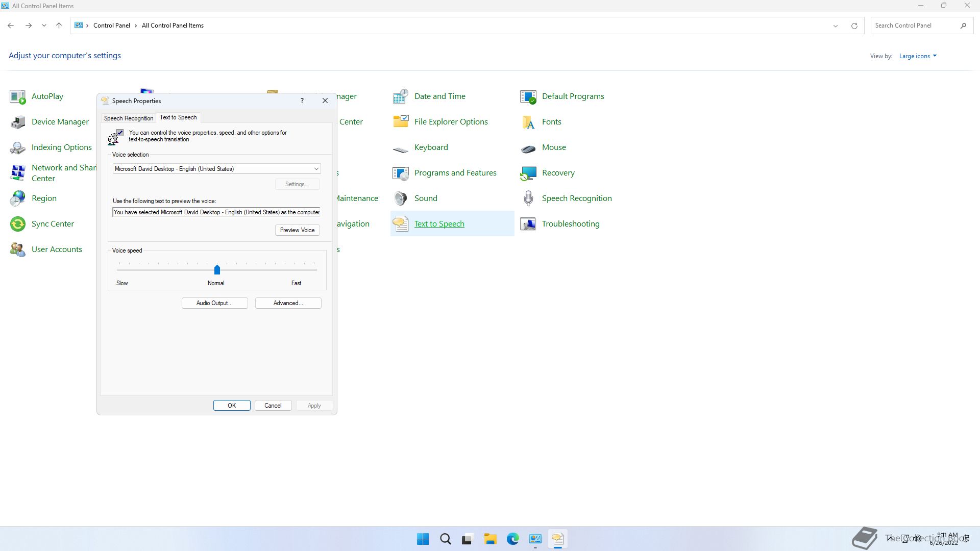Open the Fonts icon
Viewport: 980px width, 551px height.
tap(528, 122)
